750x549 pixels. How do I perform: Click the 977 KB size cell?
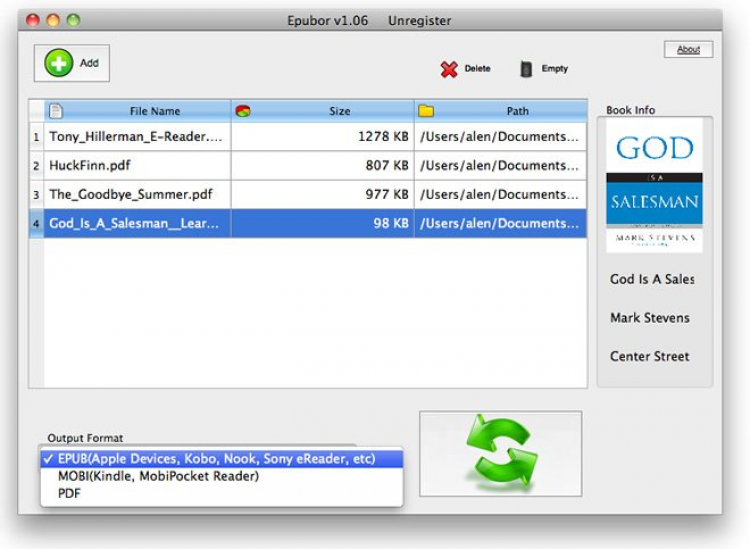tap(322, 195)
